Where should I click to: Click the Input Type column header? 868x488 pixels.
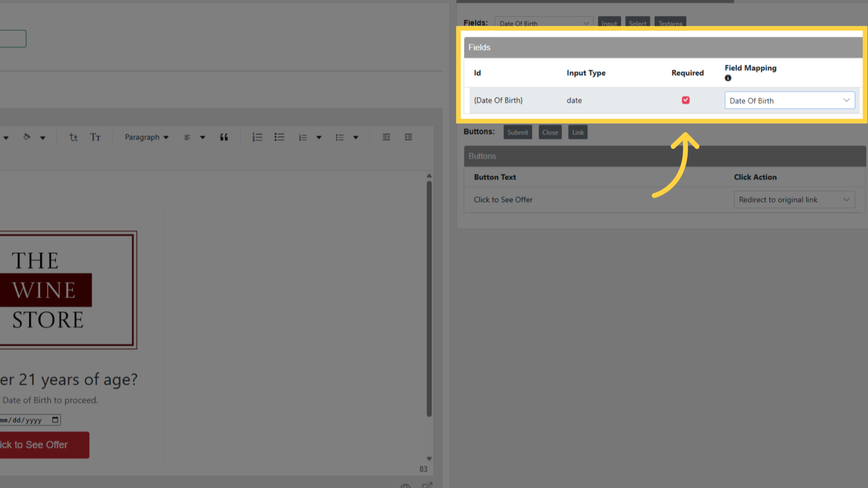pyautogui.click(x=586, y=73)
